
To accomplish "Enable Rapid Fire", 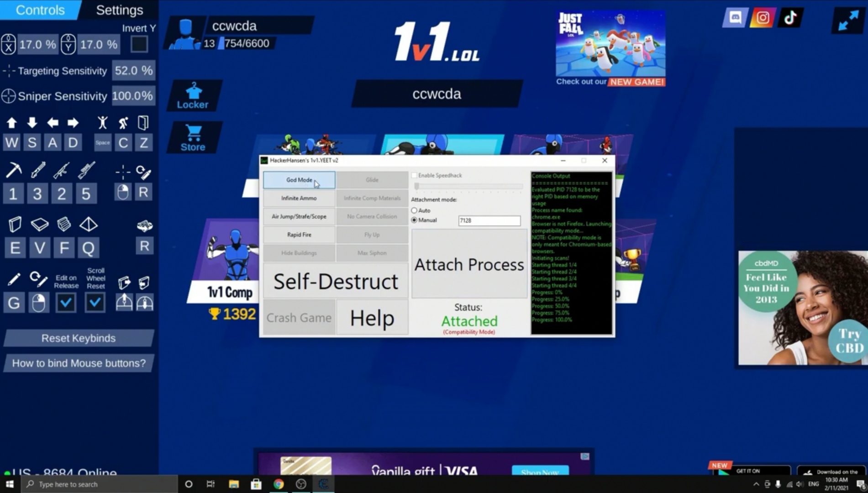I will [x=299, y=235].
